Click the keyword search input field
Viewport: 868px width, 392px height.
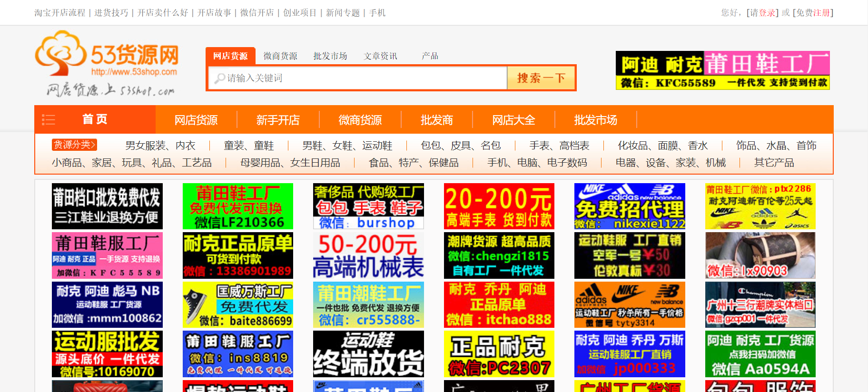click(358, 78)
